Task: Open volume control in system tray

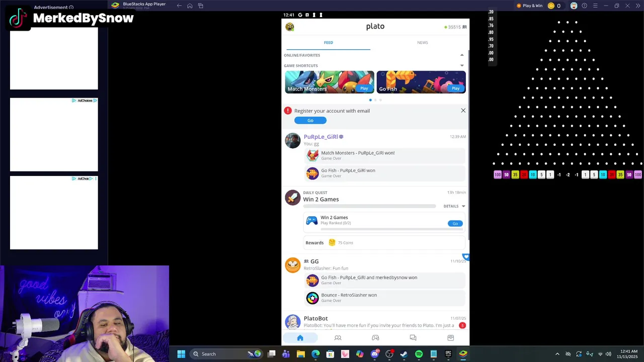Action: tap(609, 354)
